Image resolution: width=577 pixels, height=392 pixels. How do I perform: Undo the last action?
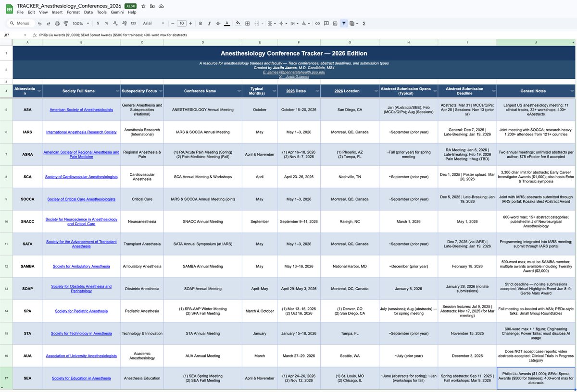39,23
